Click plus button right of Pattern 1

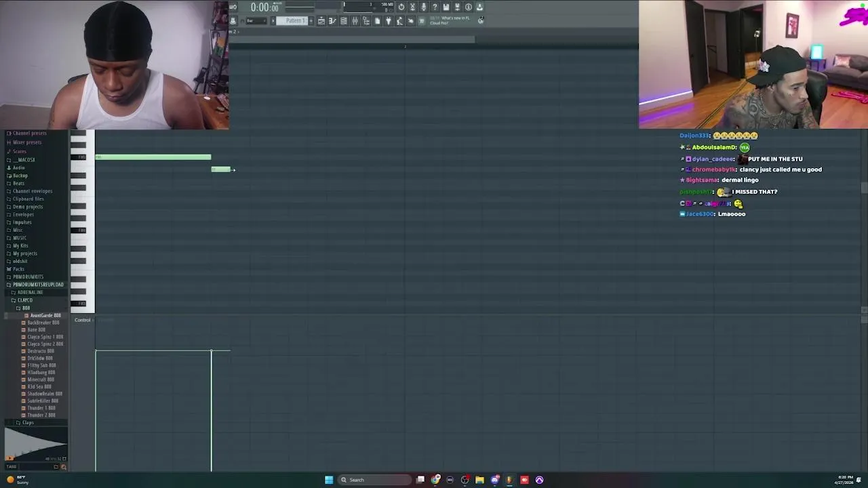point(311,21)
